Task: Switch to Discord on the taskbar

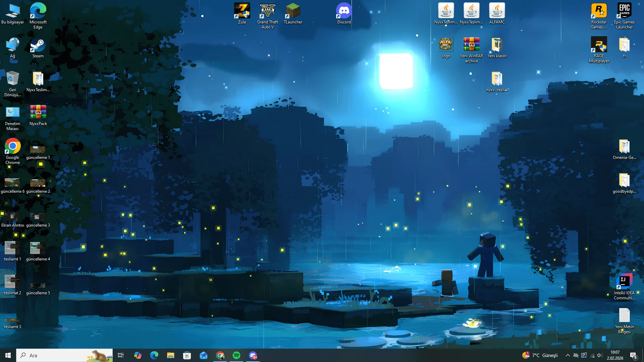Action: (x=253, y=355)
